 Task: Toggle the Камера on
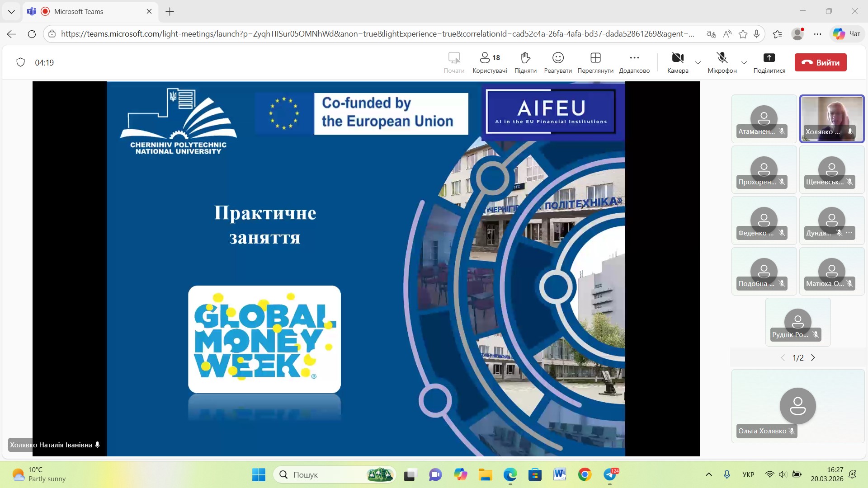tap(677, 62)
